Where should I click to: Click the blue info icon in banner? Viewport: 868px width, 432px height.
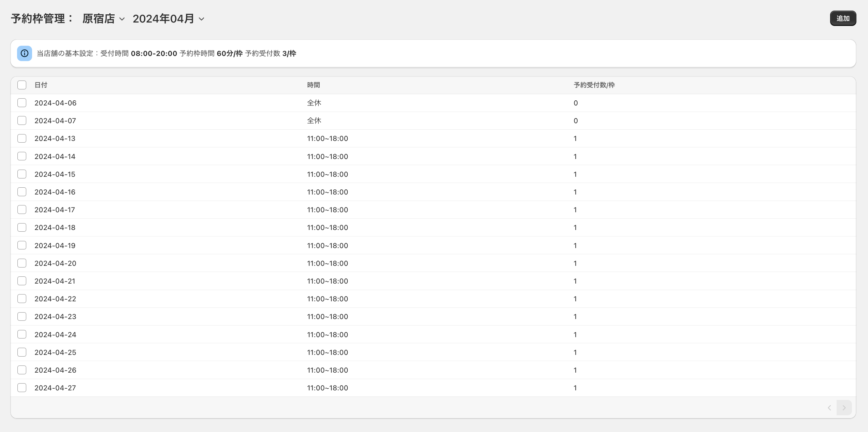[25, 53]
